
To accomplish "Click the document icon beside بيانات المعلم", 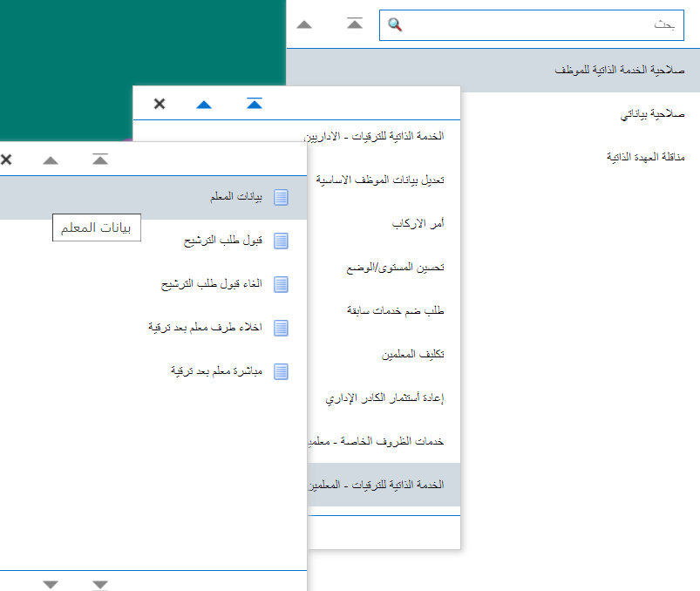I will point(281,197).
